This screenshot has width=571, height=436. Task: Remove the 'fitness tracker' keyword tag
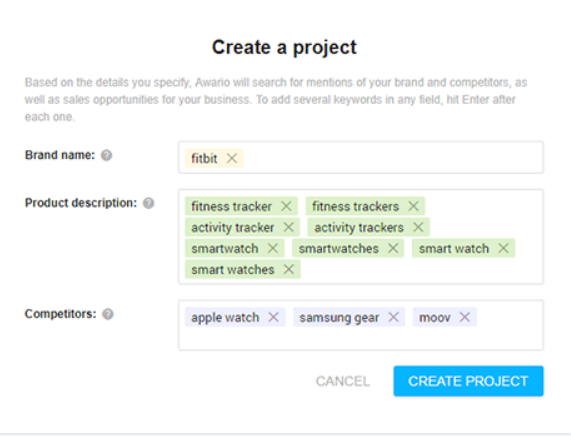(x=286, y=206)
